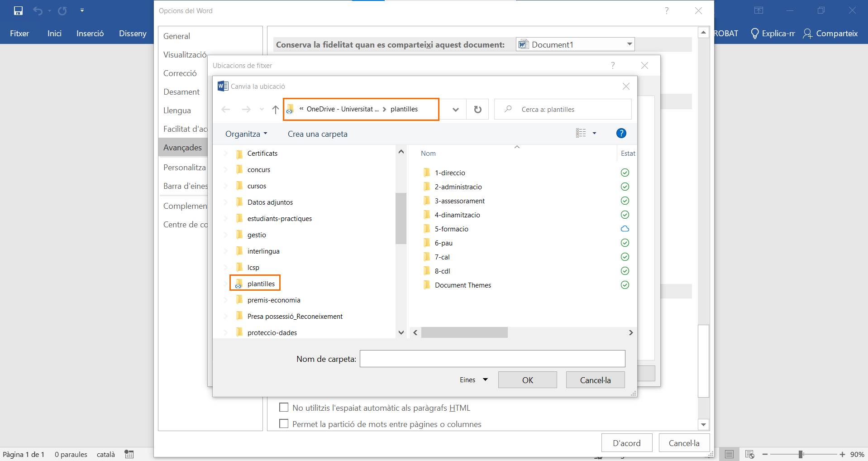This screenshot has height=461, width=868.
Task: Click the refresh folder button
Action: tap(477, 110)
